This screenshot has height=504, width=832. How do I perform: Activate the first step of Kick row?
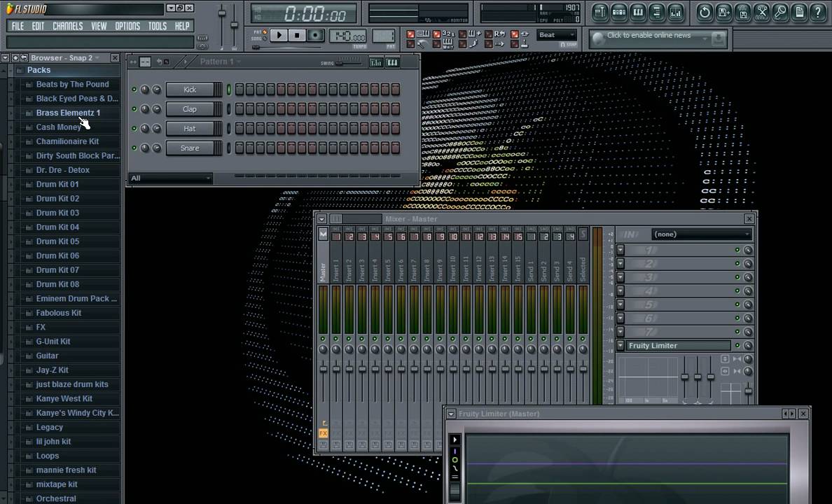[x=240, y=90]
